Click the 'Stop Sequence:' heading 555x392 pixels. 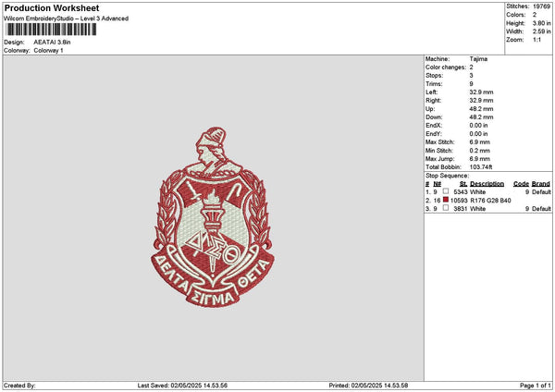[447, 176]
